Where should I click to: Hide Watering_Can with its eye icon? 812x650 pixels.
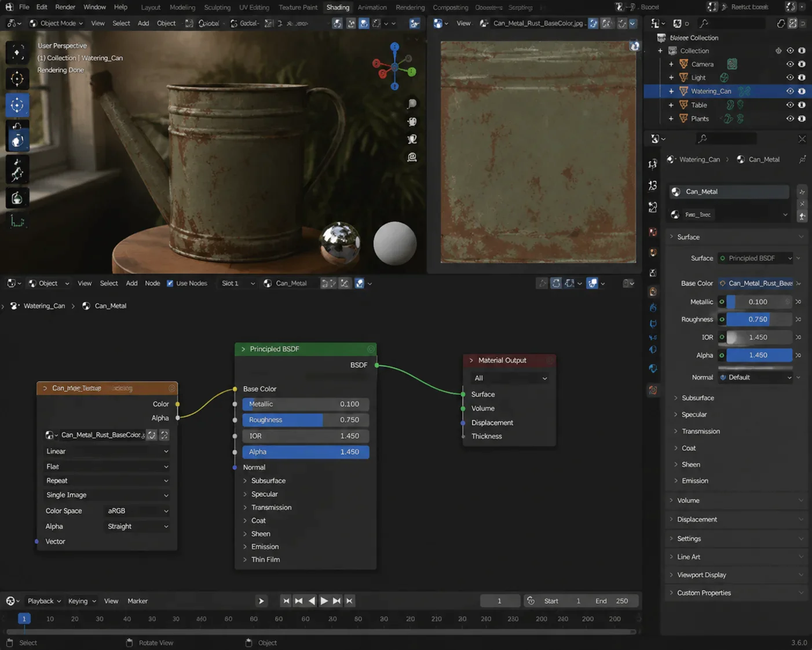[790, 91]
